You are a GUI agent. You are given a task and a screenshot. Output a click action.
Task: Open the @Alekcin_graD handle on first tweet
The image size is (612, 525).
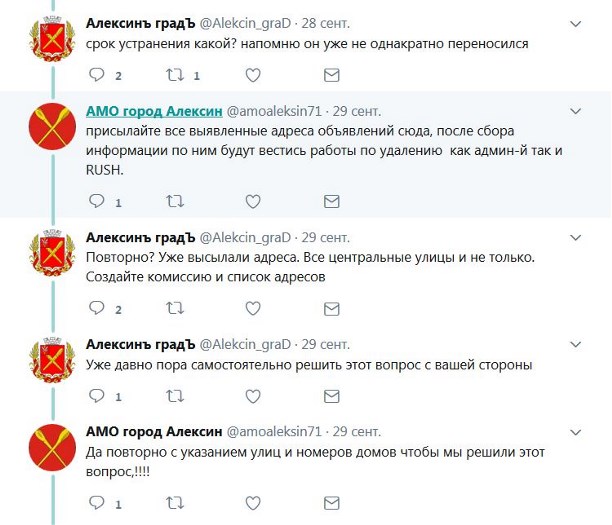(245, 23)
